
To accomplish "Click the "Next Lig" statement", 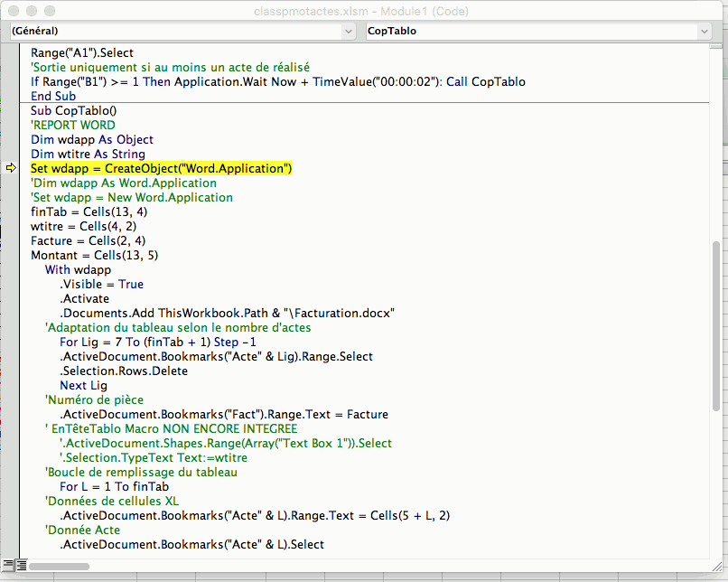I will (x=83, y=386).
